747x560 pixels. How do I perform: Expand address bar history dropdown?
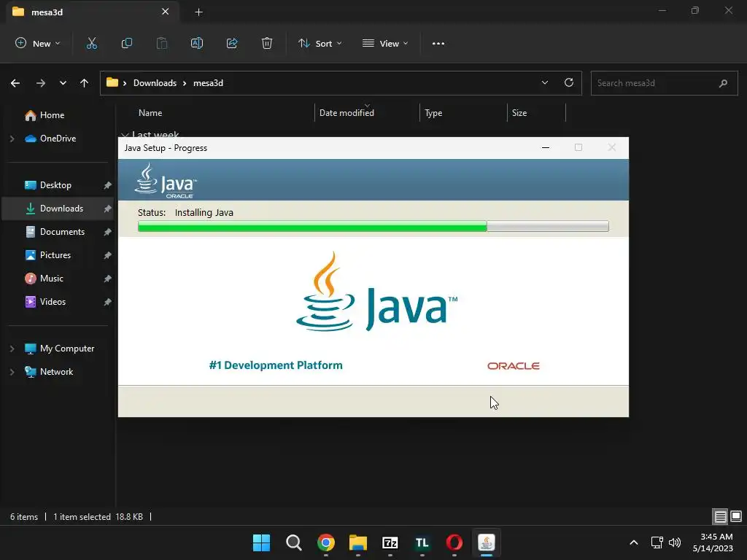click(x=545, y=82)
